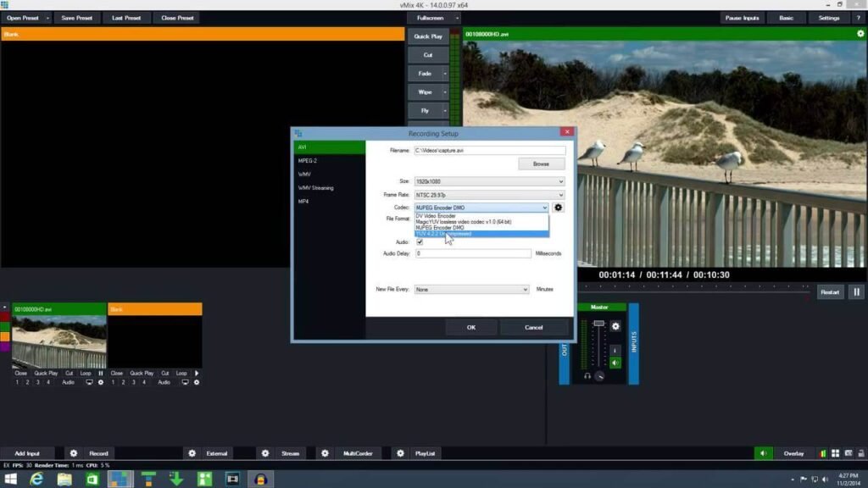The height and width of the screenshot is (488, 868).
Task: Open the New File Every dropdown
Action: point(471,290)
